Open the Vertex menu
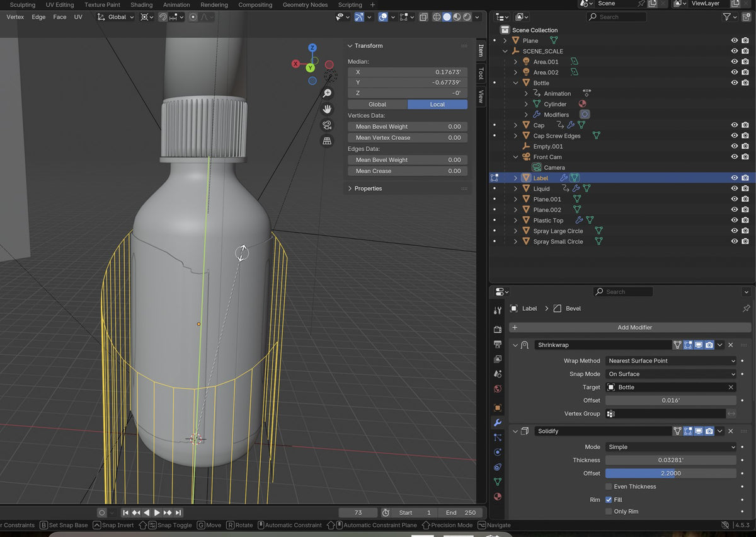 pos(15,17)
